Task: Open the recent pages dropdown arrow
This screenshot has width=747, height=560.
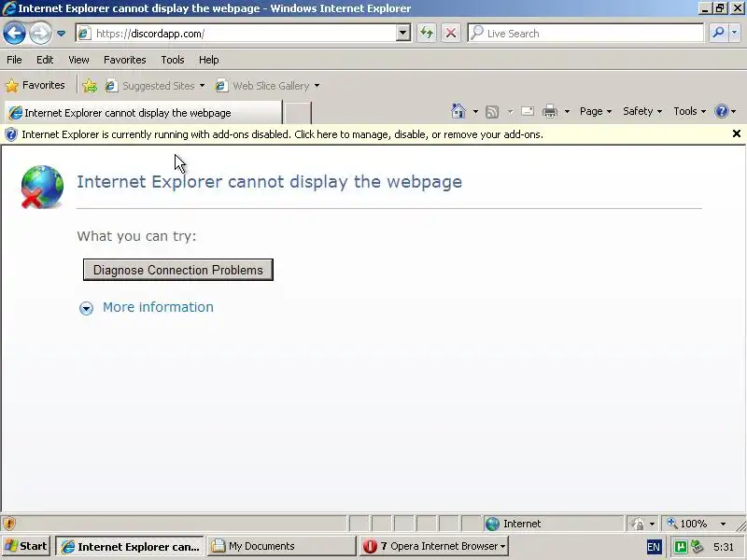Action: [61, 34]
